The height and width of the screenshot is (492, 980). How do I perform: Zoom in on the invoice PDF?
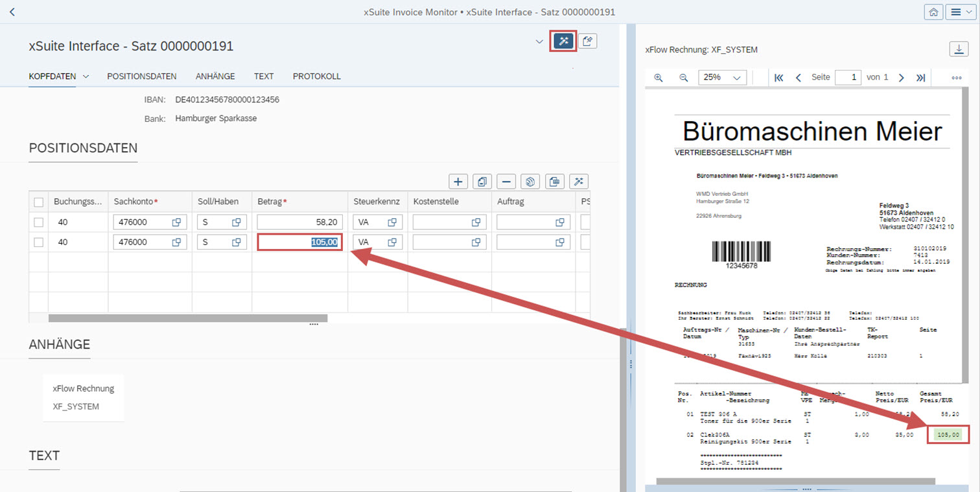click(659, 77)
